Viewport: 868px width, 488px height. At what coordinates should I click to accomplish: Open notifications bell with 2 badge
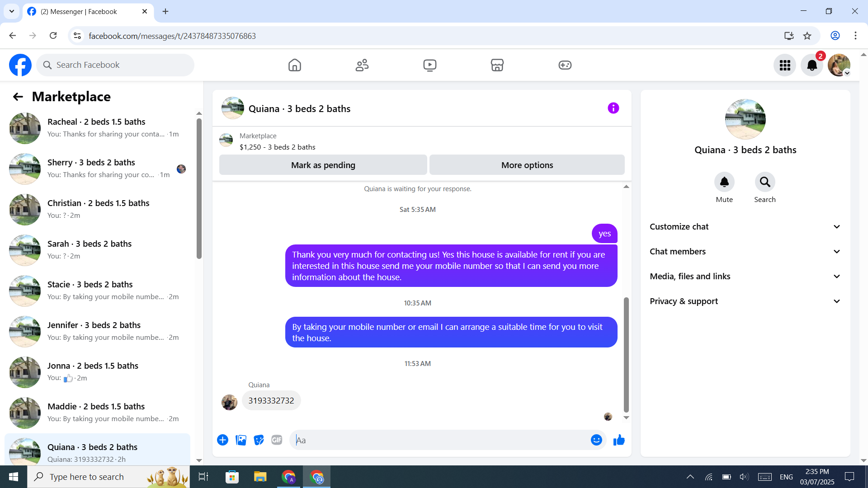tap(812, 65)
